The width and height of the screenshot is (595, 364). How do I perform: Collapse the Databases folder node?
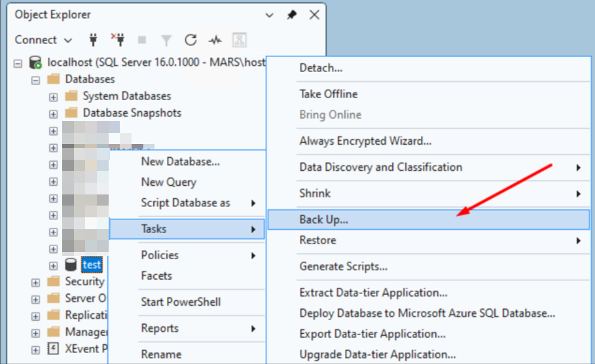[35, 79]
